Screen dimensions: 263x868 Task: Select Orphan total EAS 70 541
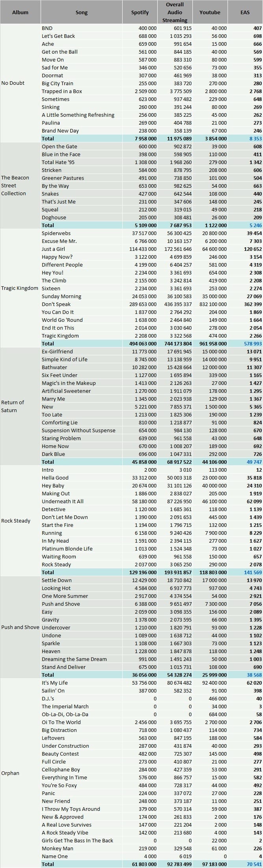click(254, 864)
